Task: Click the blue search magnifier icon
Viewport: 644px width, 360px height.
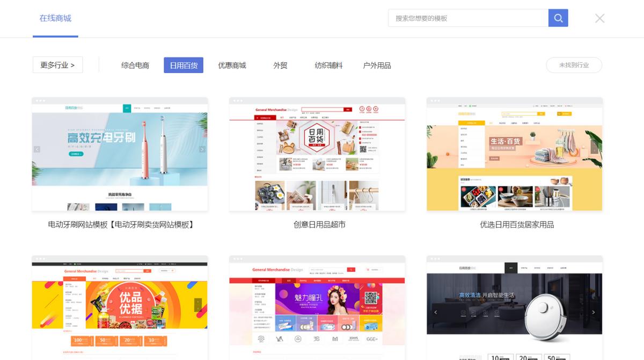Action: point(558,18)
